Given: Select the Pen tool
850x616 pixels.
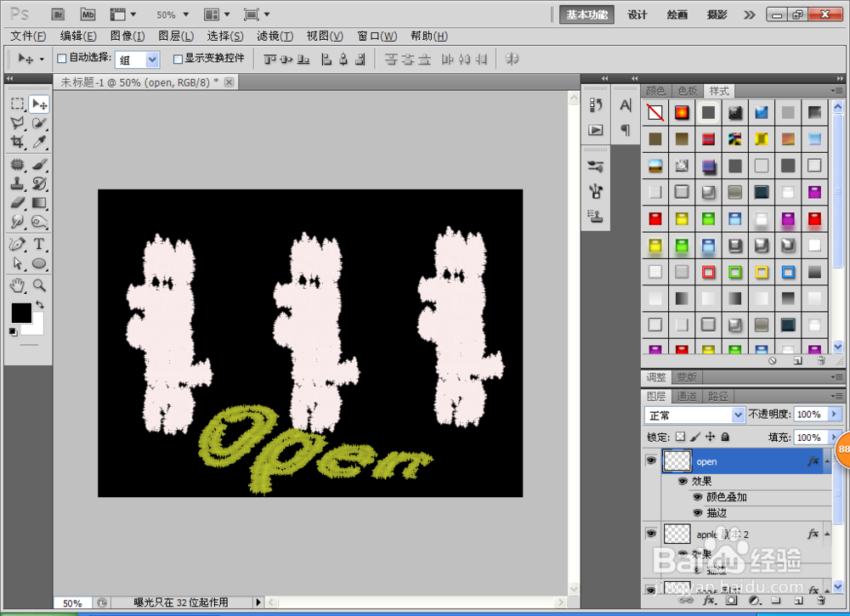Looking at the screenshot, I should [17, 245].
